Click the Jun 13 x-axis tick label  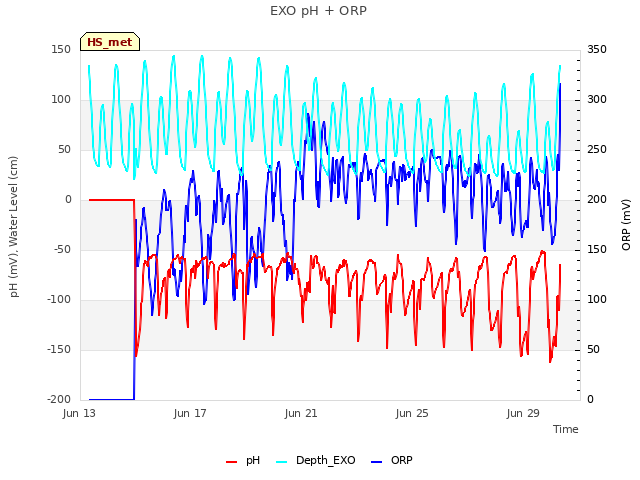click(x=79, y=413)
